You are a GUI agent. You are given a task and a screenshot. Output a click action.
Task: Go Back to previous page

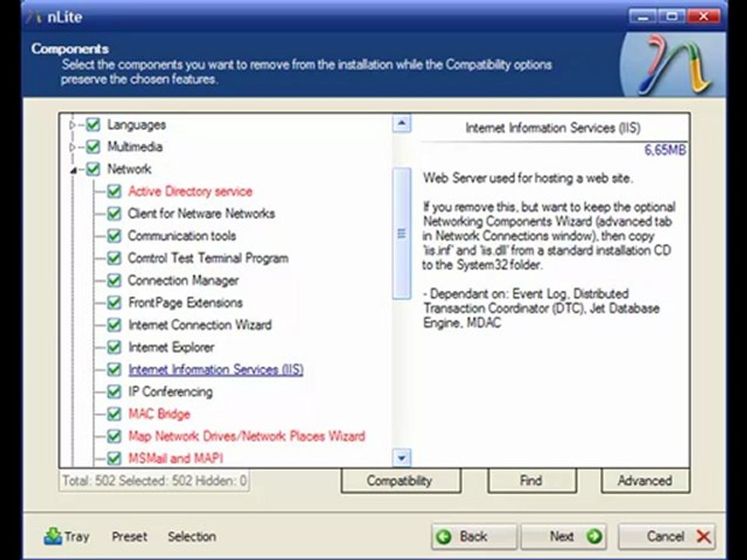(x=474, y=537)
